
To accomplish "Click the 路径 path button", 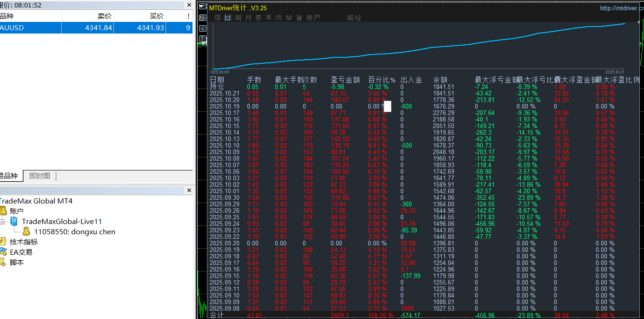I will pyautogui.click(x=354, y=18).
